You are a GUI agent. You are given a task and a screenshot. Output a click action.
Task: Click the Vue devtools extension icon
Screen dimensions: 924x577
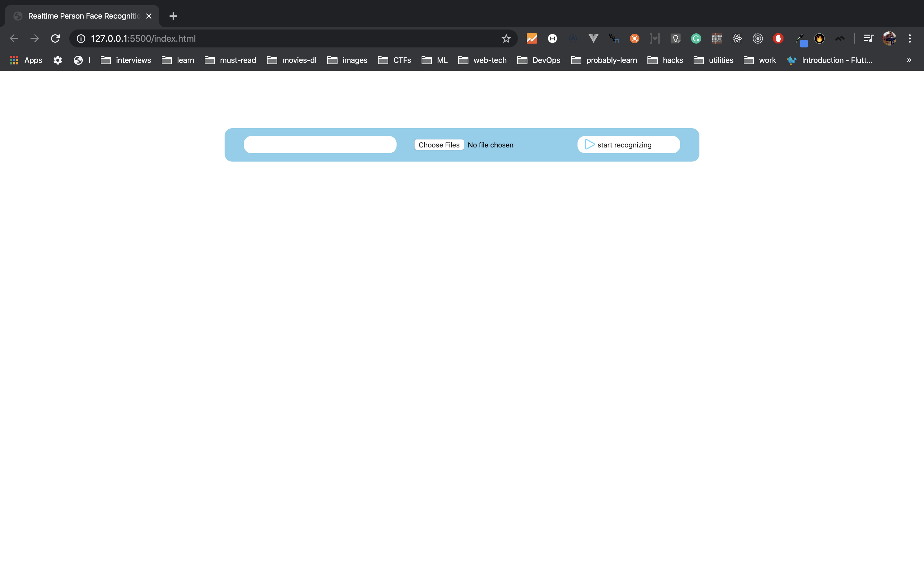click(x=593, y=38)
